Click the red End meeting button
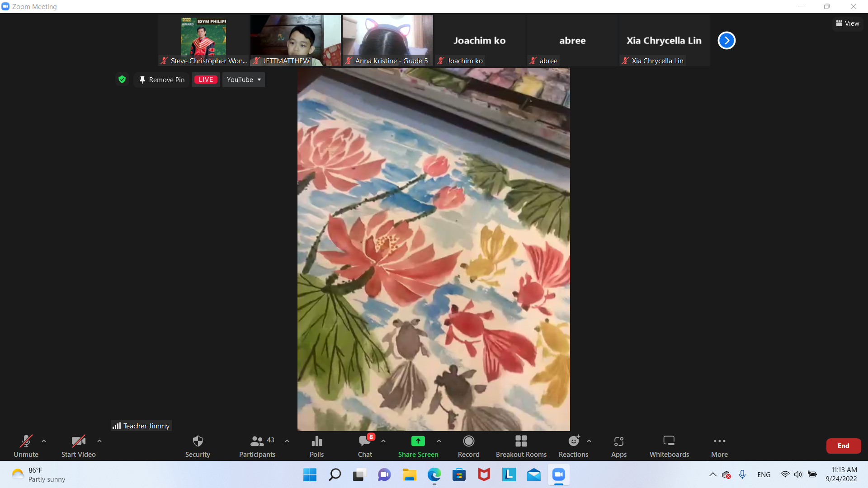The width and height of the screenshot is (868, 488). point(844,446)
